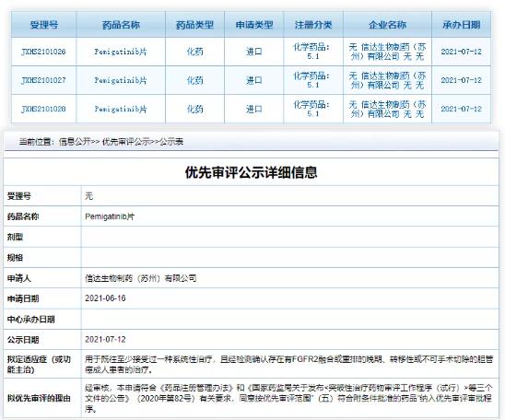Click 化学药品: 5.1 in the JXHS2101028 row
This screenshot has width=505, height=420.
[x=311, y=109]
